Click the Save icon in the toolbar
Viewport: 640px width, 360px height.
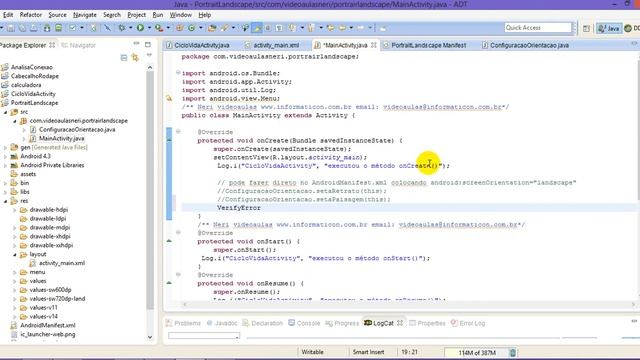click(x=11, y=28)
